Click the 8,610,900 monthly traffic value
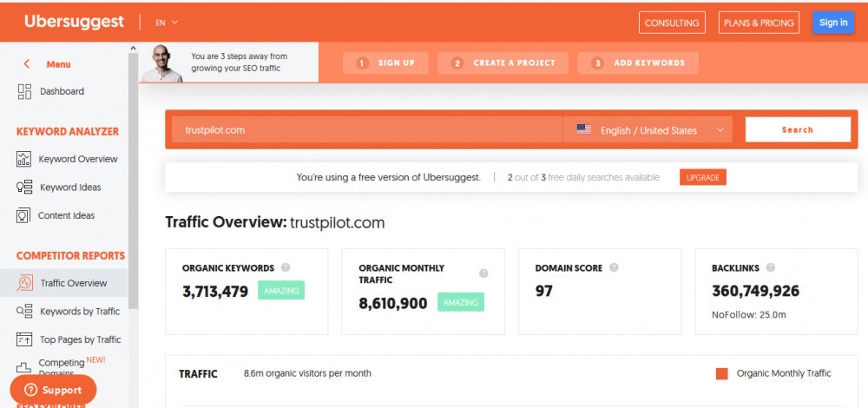This screenshot has width=868, height=408. 393,303
